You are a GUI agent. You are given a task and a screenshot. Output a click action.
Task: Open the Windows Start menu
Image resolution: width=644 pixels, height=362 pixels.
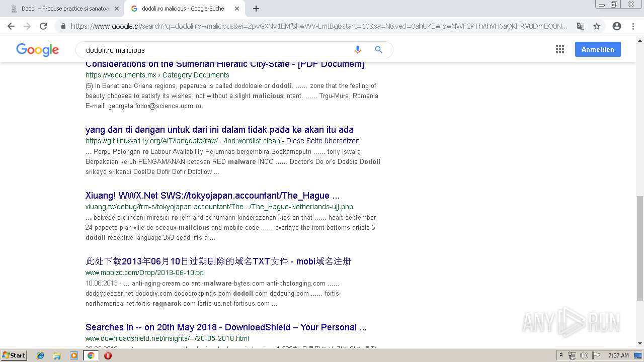[x=14, y=355]
